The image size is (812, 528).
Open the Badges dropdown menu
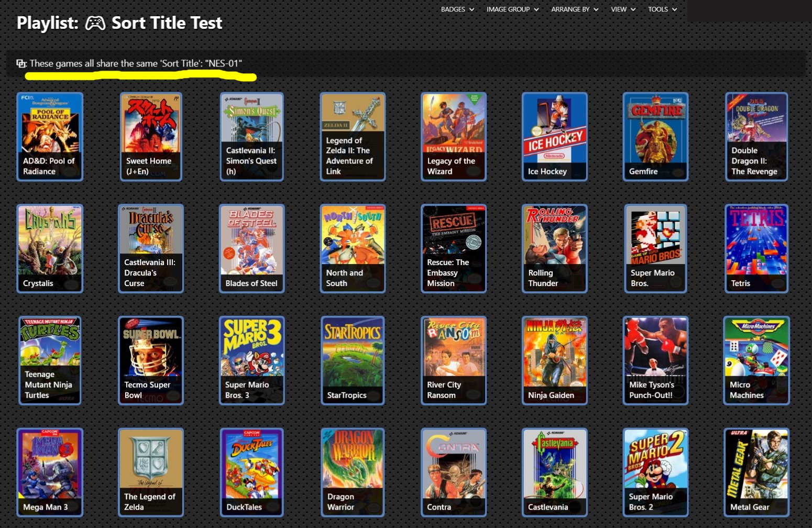pyautogui.click(x=457, y=9)
